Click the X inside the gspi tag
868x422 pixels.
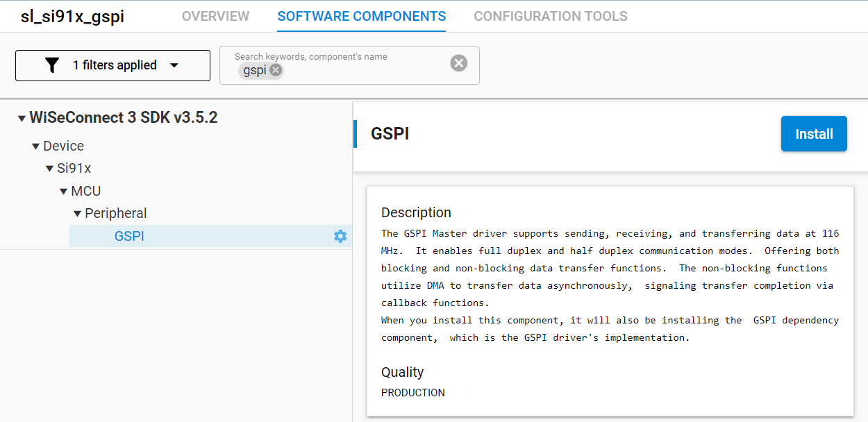click(x=275, y=70)
